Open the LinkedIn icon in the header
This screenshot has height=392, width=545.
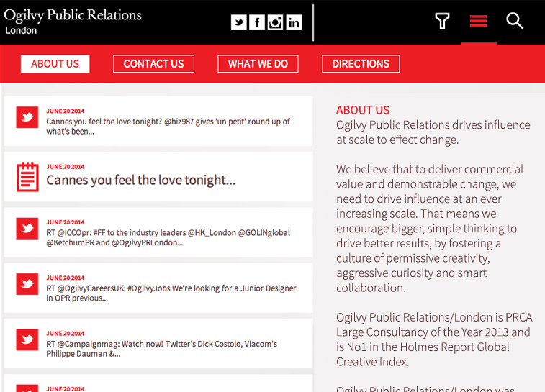click(x=294, y=22)
